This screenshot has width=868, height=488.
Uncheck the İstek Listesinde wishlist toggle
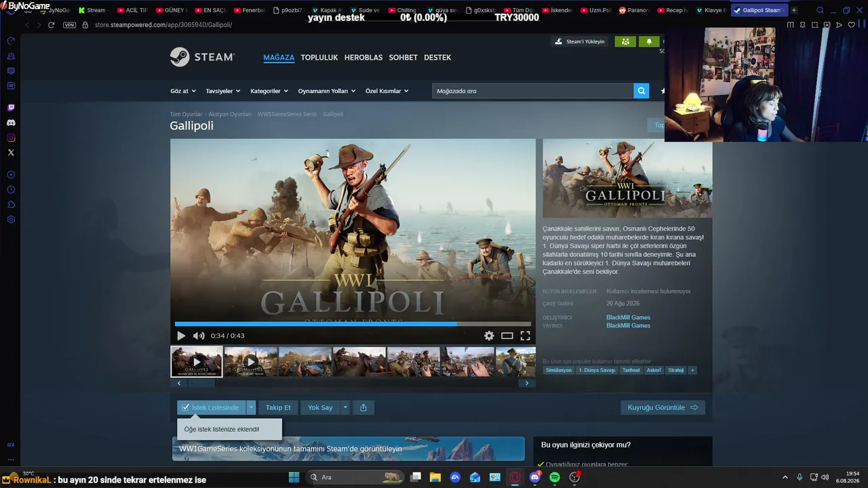pyautogui.click(x=211, y=407)
